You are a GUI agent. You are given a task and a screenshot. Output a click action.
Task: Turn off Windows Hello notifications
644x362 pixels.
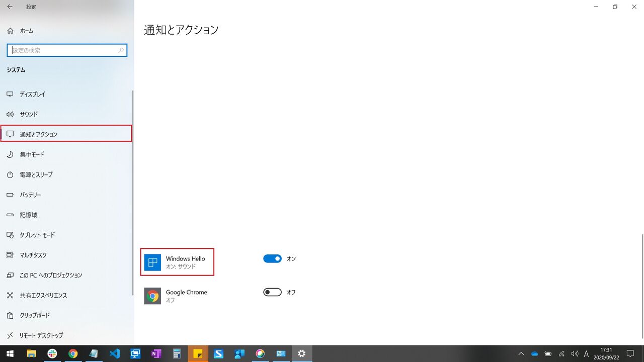pos(272,258)
